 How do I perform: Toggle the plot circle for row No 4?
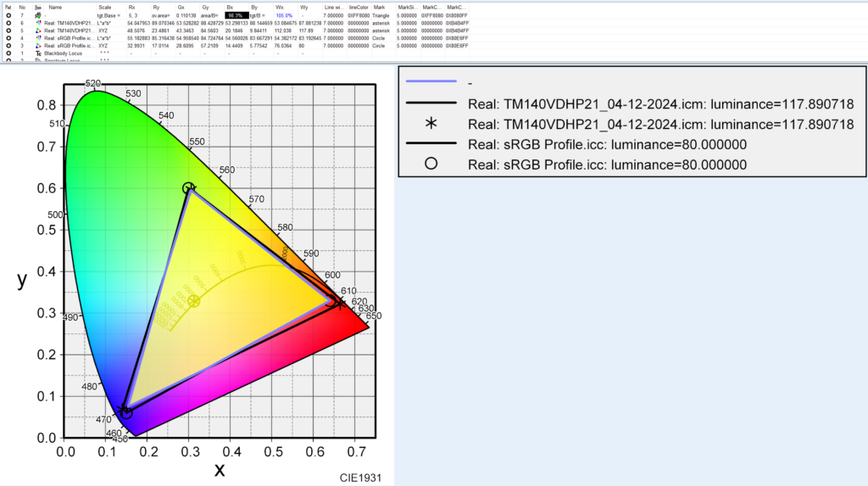(x=8, y=38)
